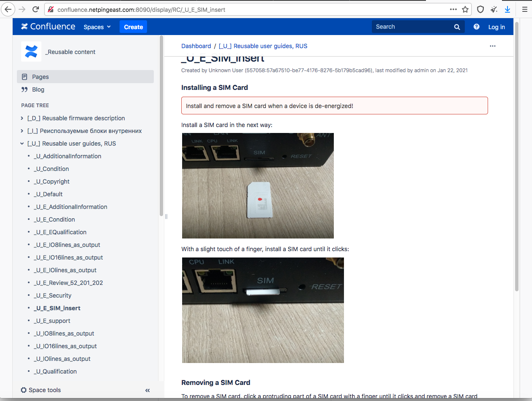
Task: Click the Installing a SIM Card heading
Action: [x=215, y=87]
